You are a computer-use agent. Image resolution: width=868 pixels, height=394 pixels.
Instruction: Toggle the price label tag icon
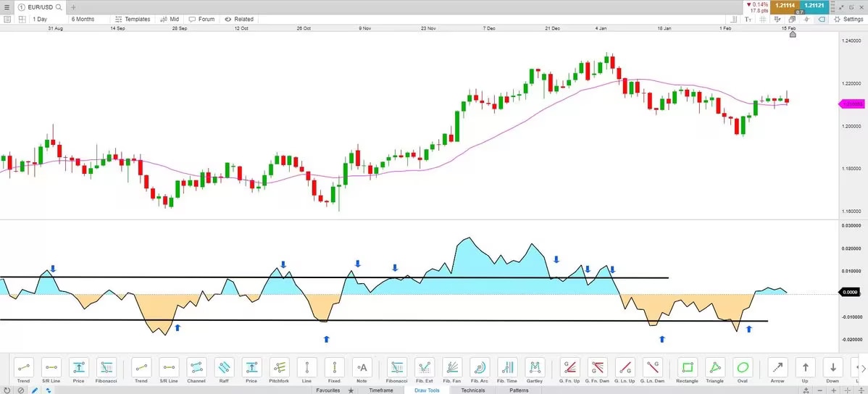pos(822,20)
